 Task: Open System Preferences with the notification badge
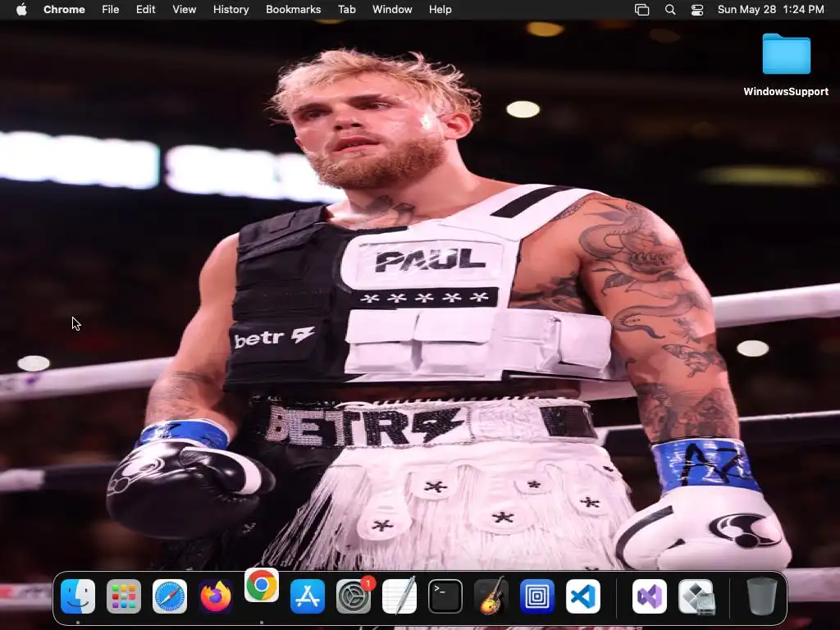click(354, 596)
